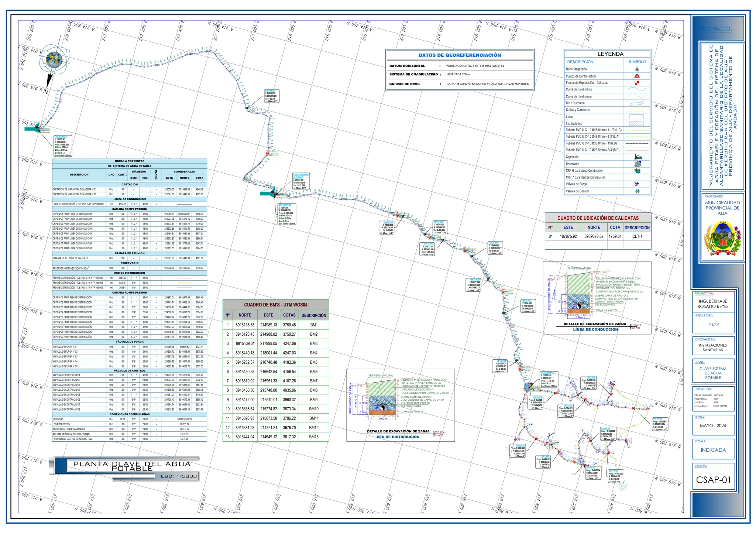Click the Válvula de Purga legend symbol

[637, 184]
